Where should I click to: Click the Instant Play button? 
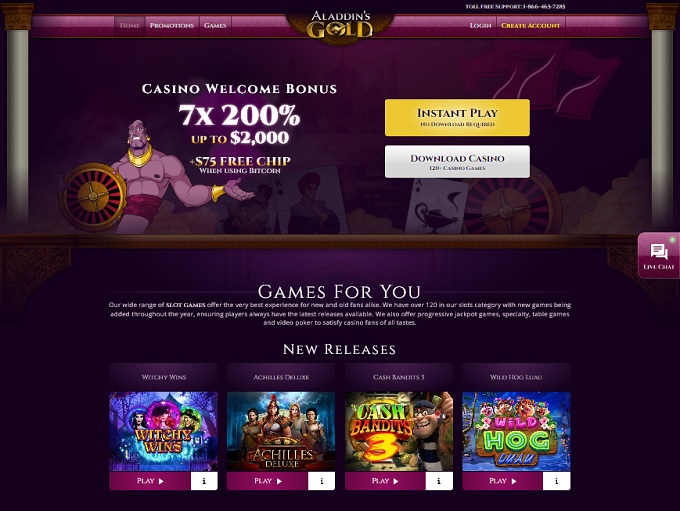tap(457, 118)
